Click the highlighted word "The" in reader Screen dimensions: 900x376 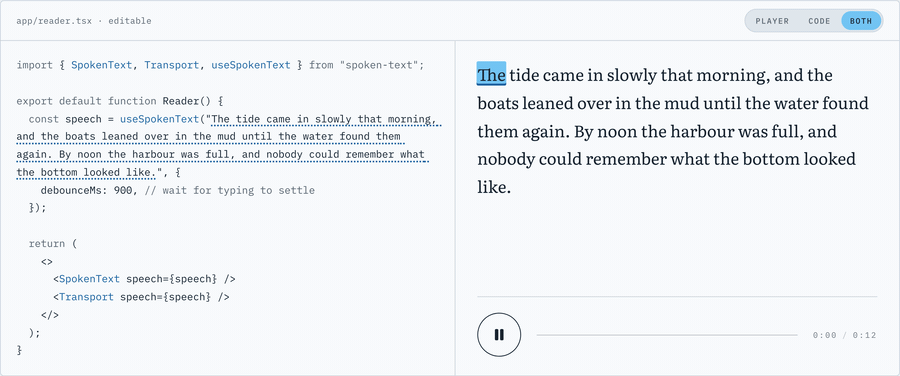[x=491, y=75]
